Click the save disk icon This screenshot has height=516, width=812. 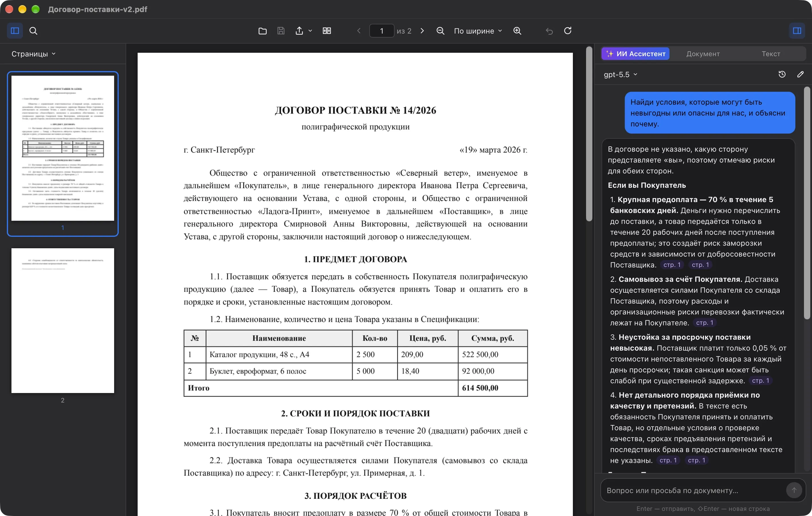pyautogui.click(x=280, y=31)
